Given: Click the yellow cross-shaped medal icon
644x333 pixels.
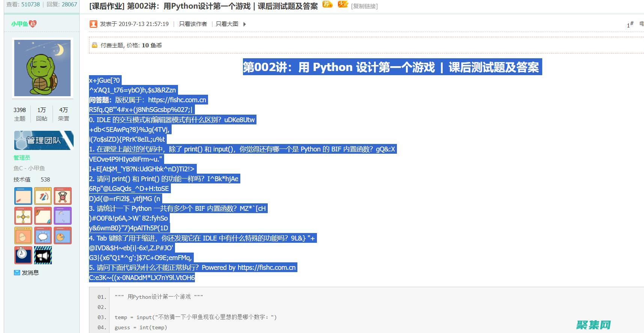Looking at the screenshot, I should point(23,216).
